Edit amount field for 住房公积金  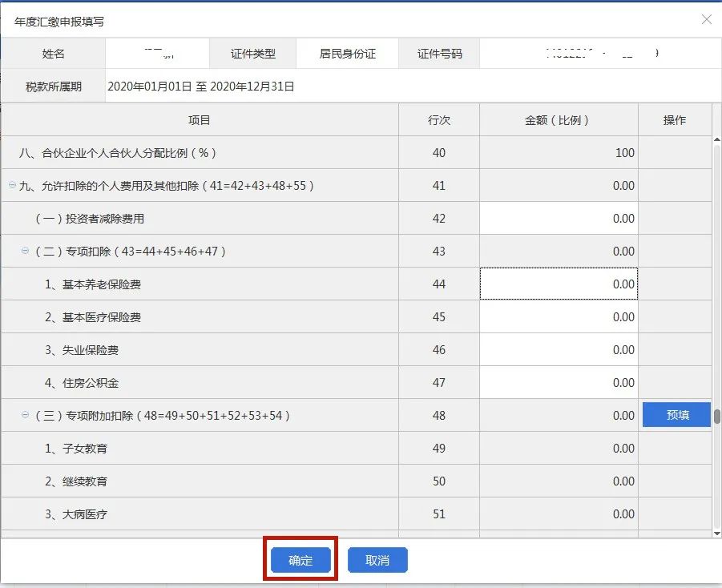click(x=559, y=382)
